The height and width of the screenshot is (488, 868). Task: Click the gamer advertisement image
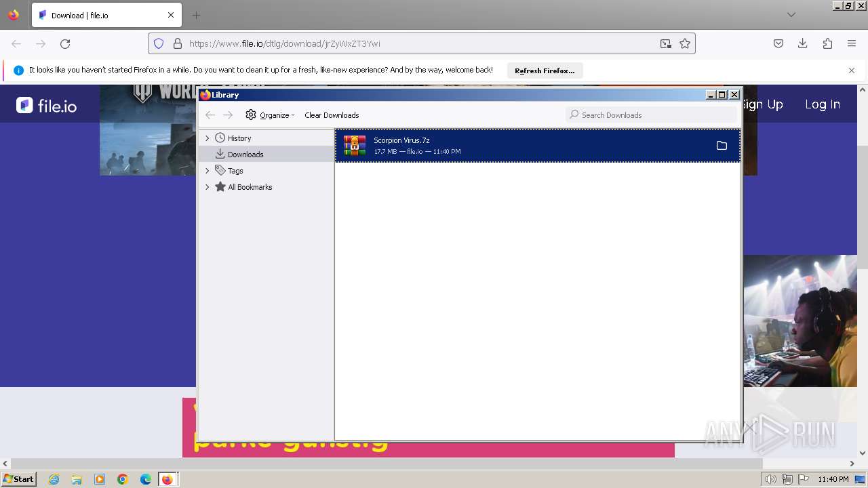tap(800, 321)
